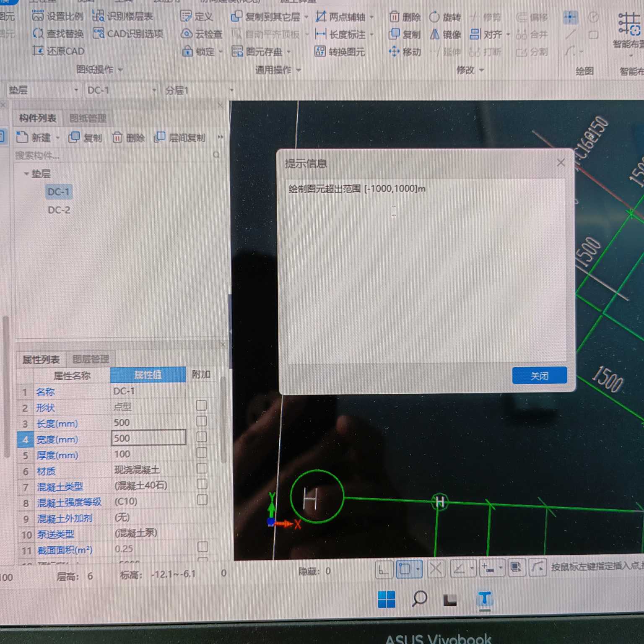Open the DC-1 component dropdown
This screenshot has height=644, width=644.
click(x=154, y=90)
